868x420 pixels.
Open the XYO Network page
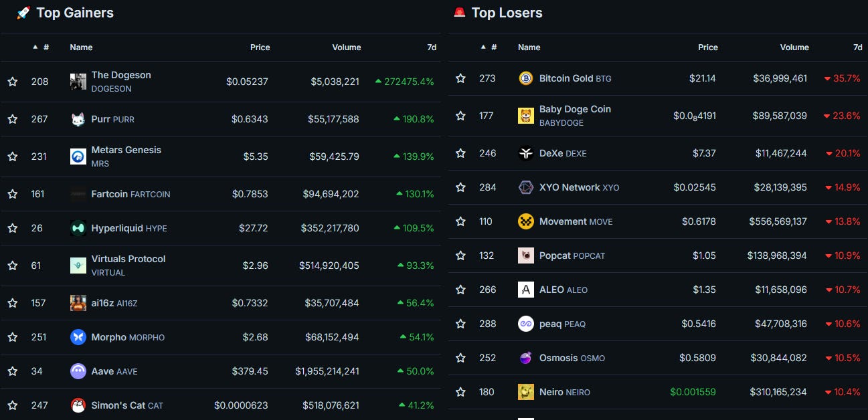pyautogui.click(x=580, y=187)
